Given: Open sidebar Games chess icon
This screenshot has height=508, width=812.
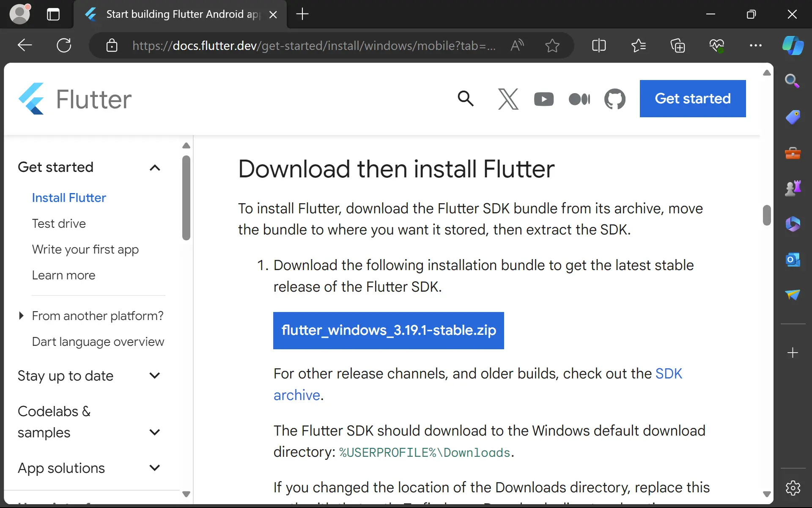Looking at the screenshot, I should pyautogui.click(x=793, y=188).
